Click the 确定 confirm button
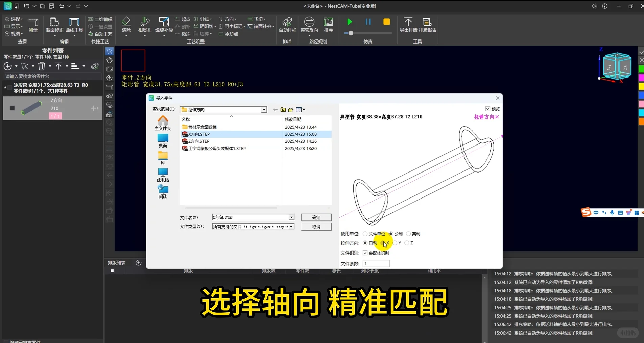The image size is (644, 343). pos(316,217)
